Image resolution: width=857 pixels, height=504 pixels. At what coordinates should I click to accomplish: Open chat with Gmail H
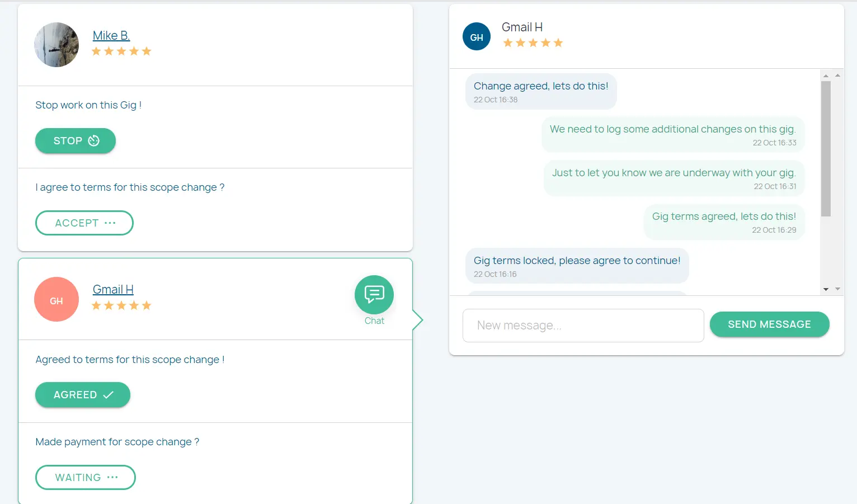click(x=374, y=295)
